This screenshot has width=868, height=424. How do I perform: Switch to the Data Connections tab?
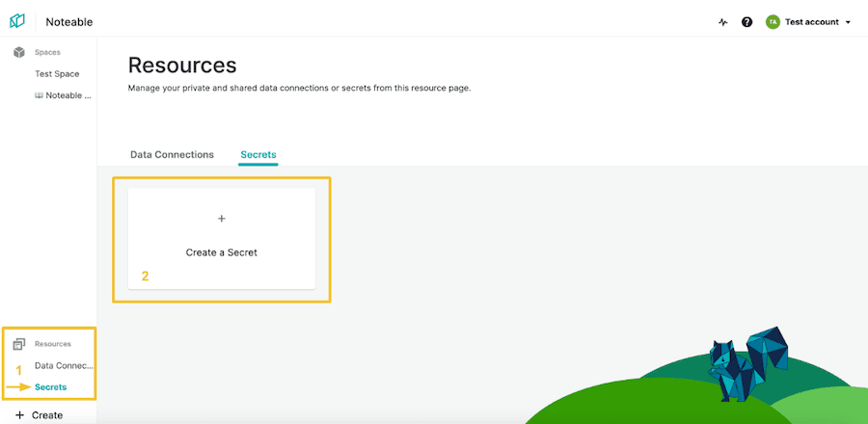pos(172,154)
